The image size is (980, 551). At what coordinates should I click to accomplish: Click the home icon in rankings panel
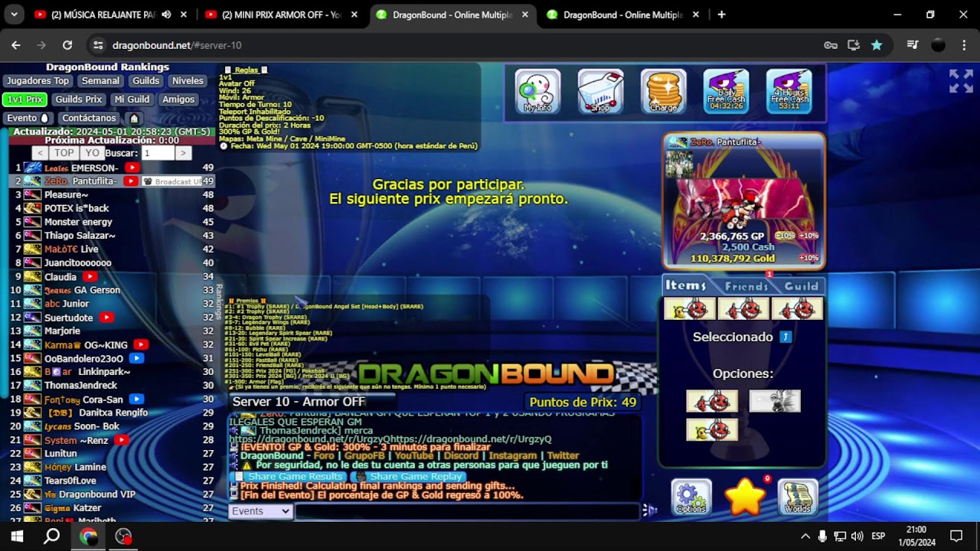(x=134, y=119)
